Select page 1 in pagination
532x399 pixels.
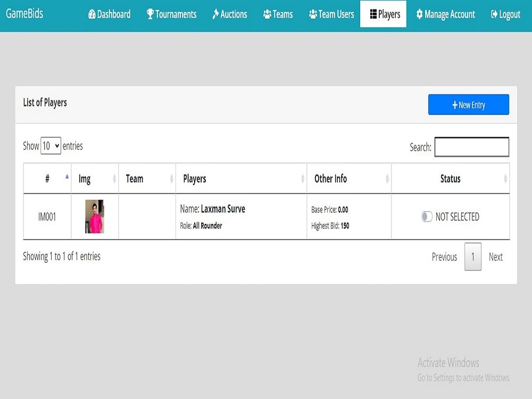pyautogui.click(x=472, y=256)
